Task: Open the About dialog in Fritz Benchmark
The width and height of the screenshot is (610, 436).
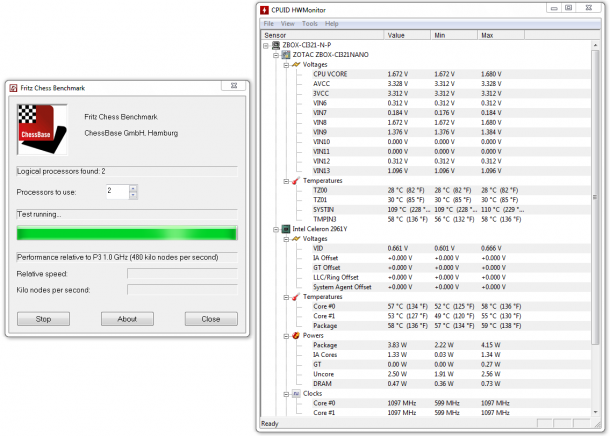Action: point(127,319)
